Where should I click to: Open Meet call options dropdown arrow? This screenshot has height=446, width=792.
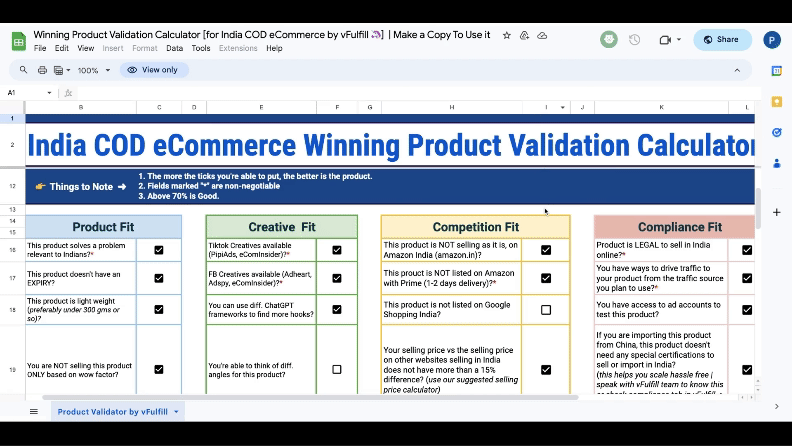tap(679, 39)
